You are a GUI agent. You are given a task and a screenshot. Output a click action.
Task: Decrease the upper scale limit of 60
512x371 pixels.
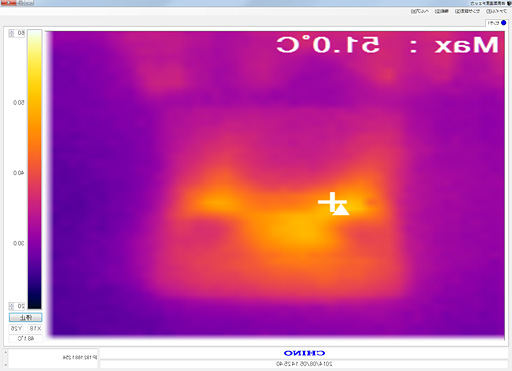(11, 35)
